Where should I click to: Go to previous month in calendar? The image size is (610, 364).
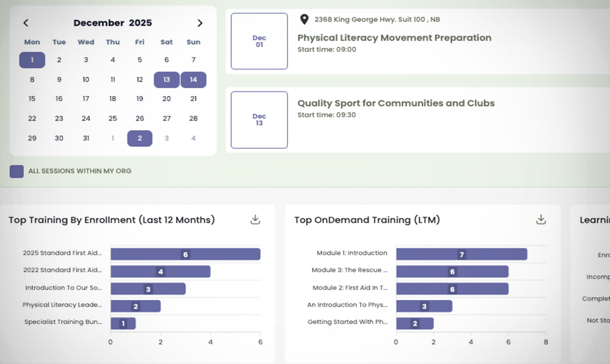click(26, 23)
